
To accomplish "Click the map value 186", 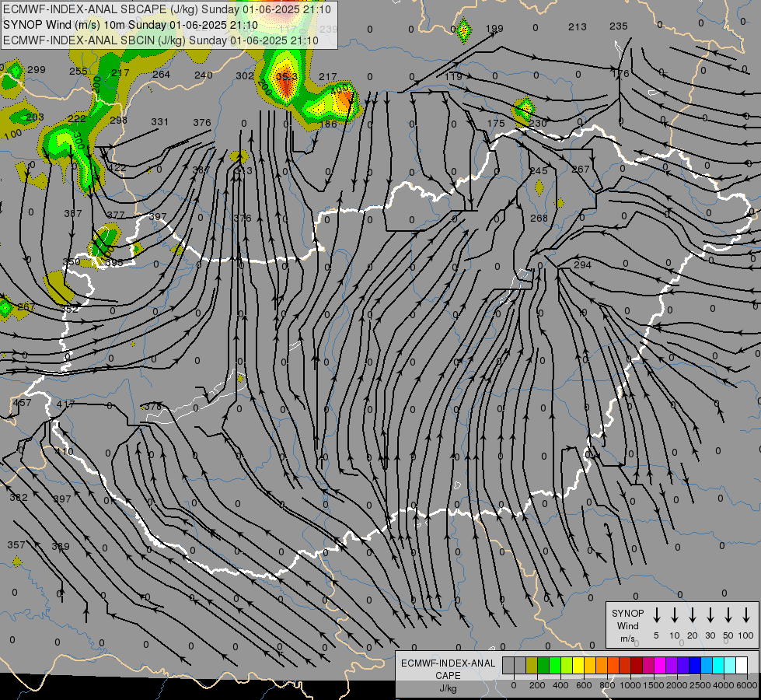I will pyautogui.click(x=328, y=124).
